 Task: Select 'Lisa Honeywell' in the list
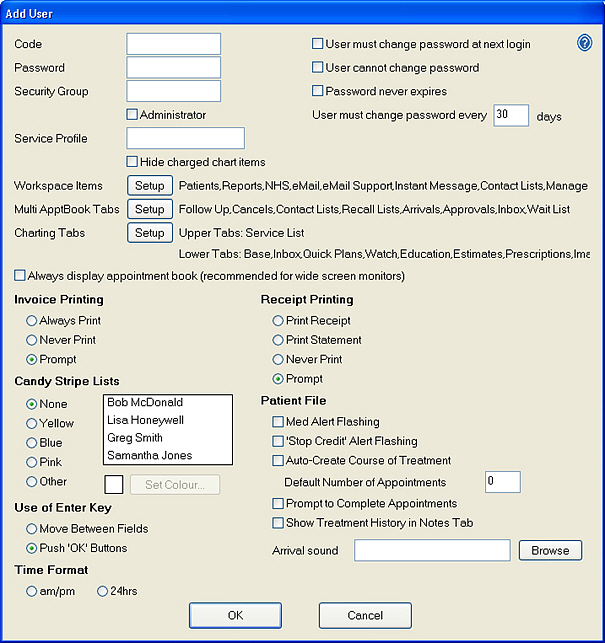pyautogui.click(x=167, y=420)
